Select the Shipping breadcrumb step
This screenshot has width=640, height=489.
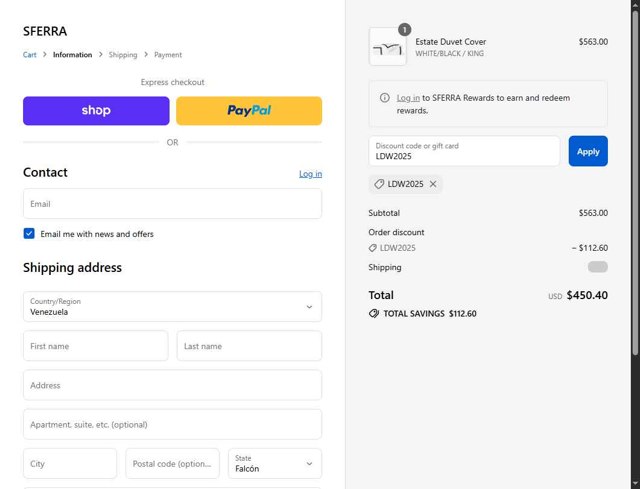coord(123,55)
